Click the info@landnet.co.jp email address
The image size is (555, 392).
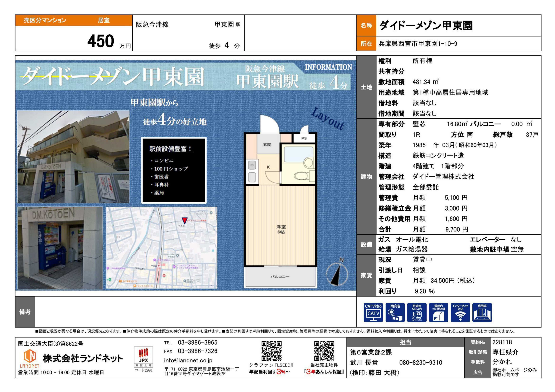click(188, 360)
